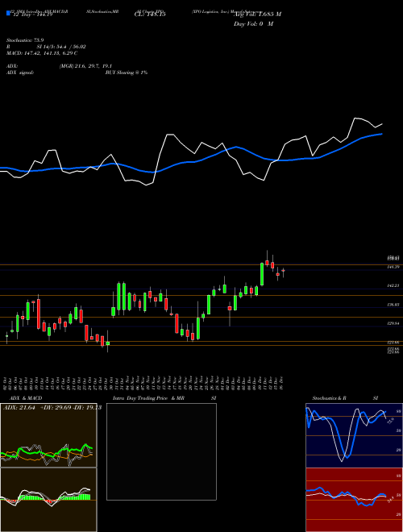Click the 'MACD: 147.42, 141.13, 6.29 C' line
This screenshot has width=403, height=532.
[42, 53]
